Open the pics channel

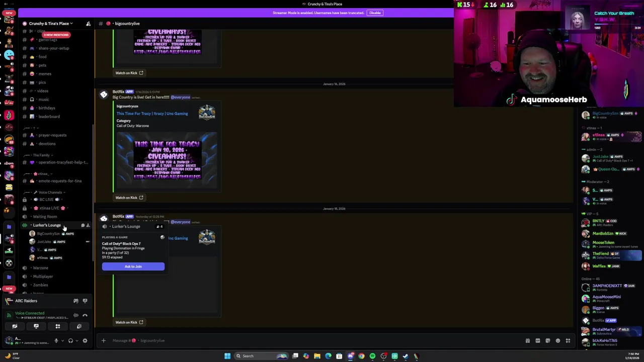point(55,82)
